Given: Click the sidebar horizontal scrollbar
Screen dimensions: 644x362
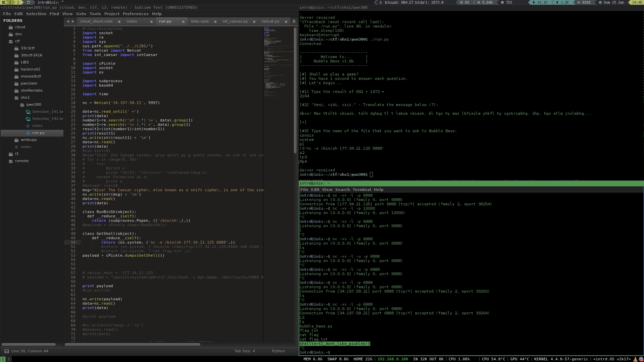Looking at the screenshot, I should [x=29, y=345].
